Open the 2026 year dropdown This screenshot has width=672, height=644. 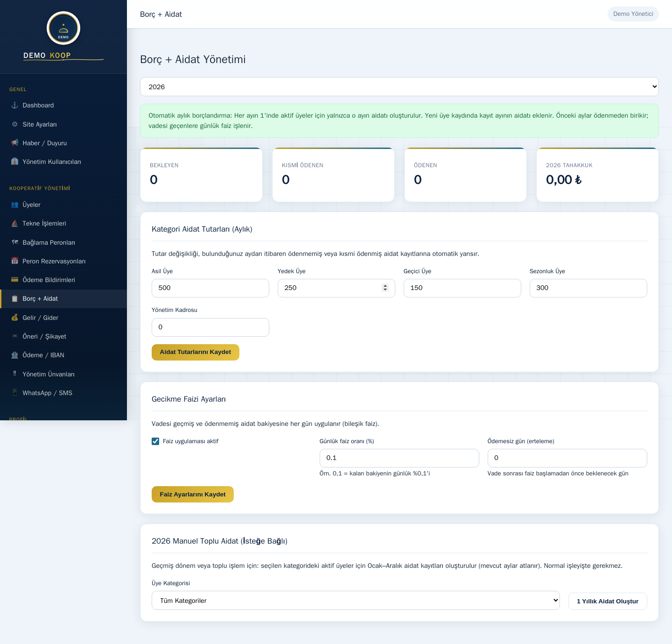click(x=399, y=87)
